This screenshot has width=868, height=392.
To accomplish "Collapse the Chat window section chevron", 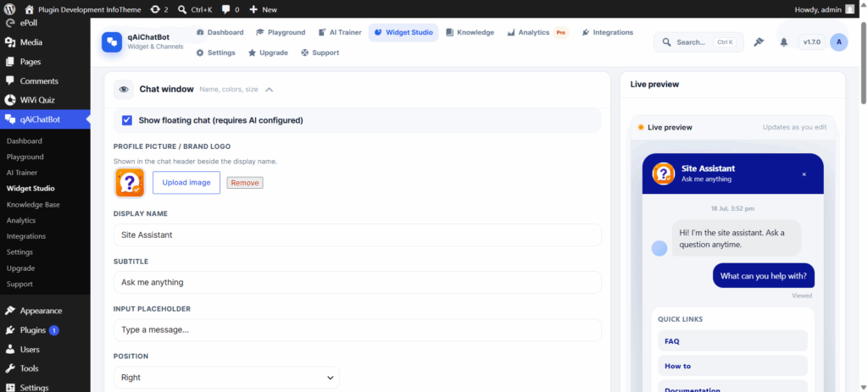I will (269, 90).
